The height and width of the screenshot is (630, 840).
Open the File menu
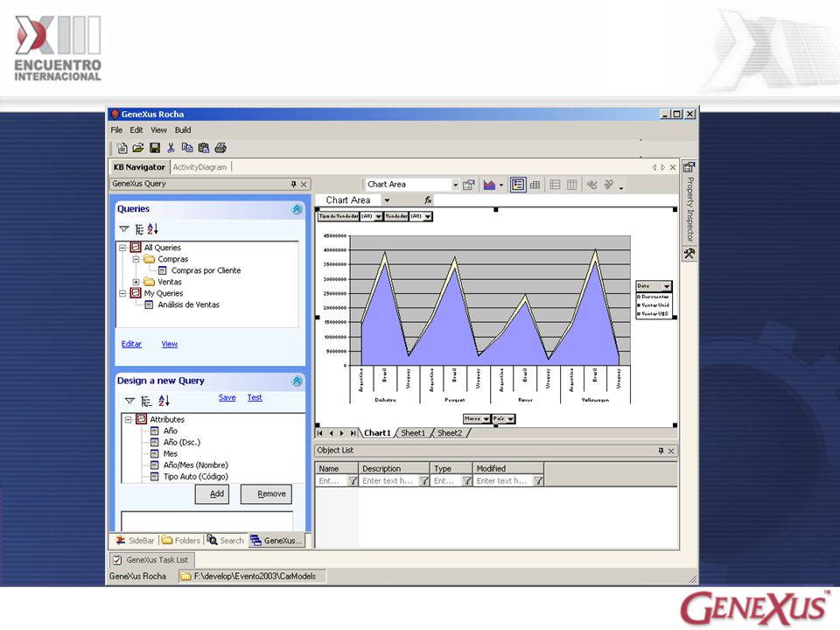[116, 130]
